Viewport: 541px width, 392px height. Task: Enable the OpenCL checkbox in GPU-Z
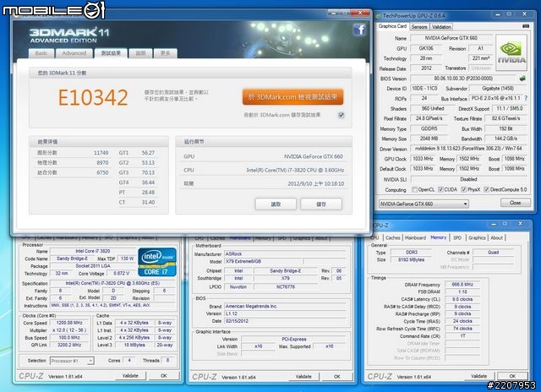(415, 189)
